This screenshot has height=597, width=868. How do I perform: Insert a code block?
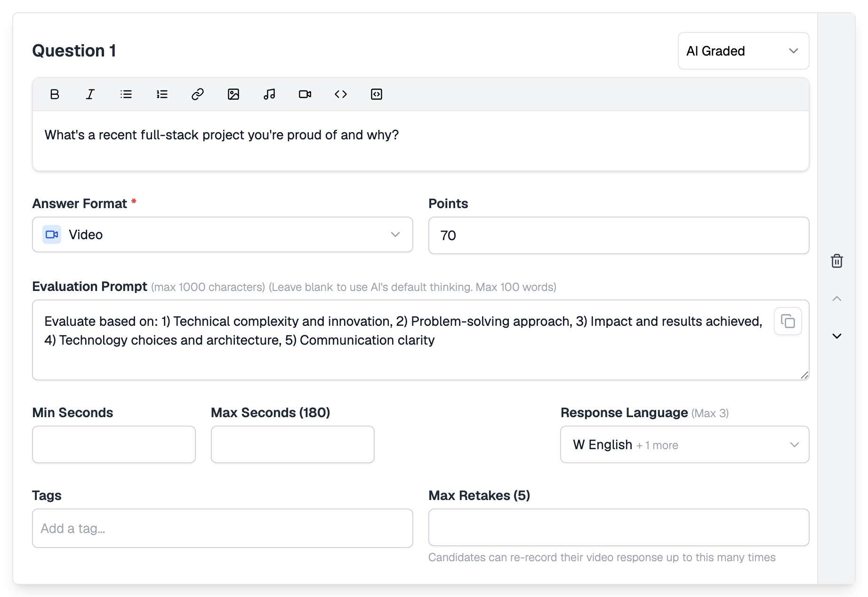coord(377,94)
